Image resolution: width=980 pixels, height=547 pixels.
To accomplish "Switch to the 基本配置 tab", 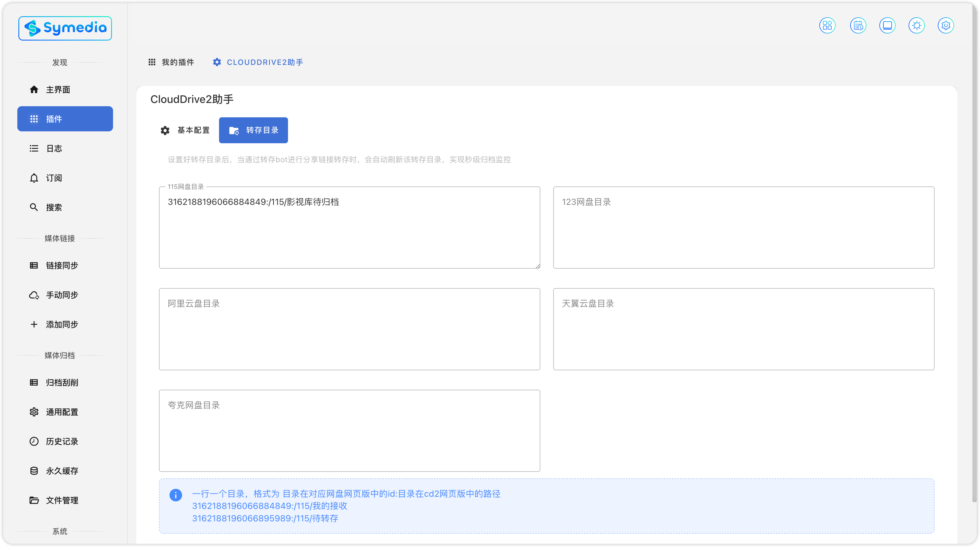I will click(185, 130).
